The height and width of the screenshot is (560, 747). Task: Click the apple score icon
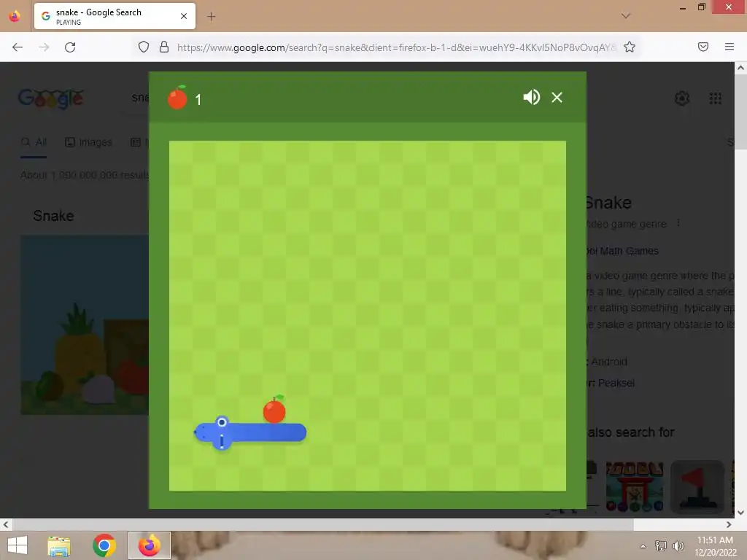click(x=177, y=98)
